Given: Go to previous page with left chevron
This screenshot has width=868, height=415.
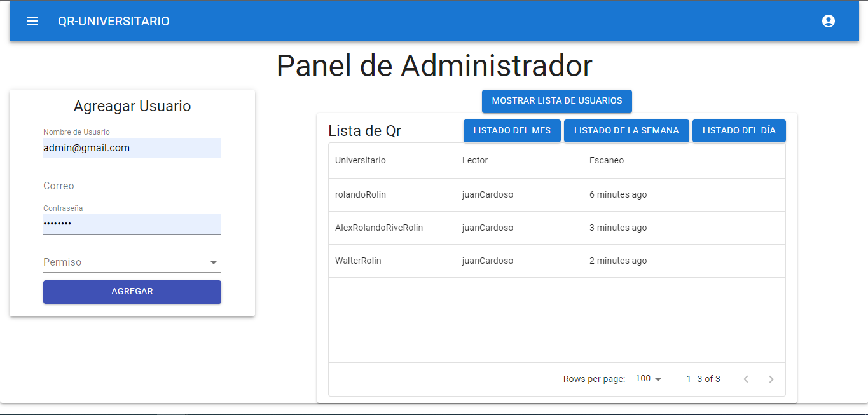Looking at the screenshot, I should click(x=745, y=379).
